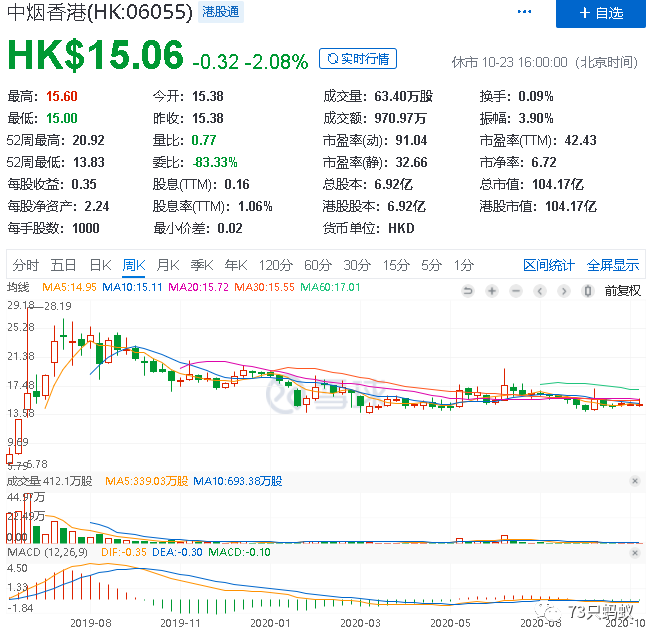Click the MA60:17.01 moving average label
This screenshot has height=641, width=654.
330,287
